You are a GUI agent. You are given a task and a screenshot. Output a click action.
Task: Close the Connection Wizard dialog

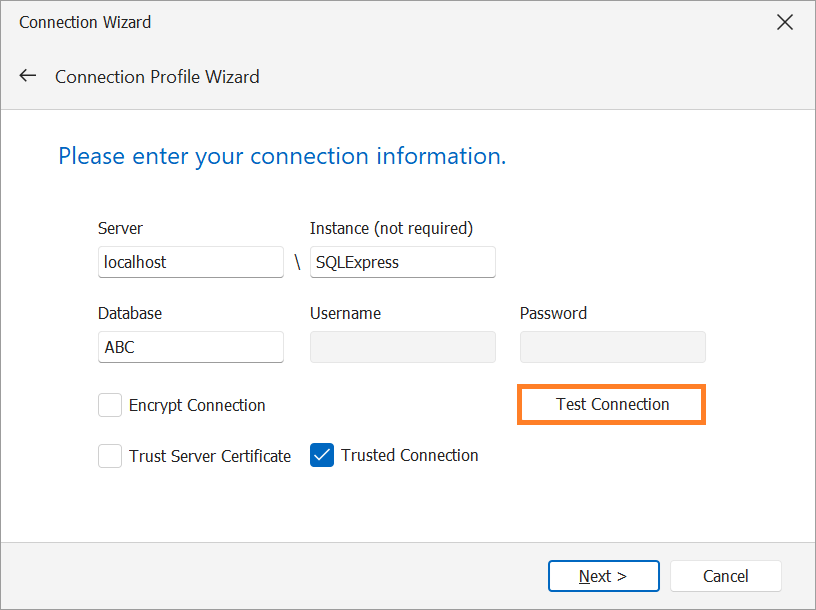tap(785, 22)
